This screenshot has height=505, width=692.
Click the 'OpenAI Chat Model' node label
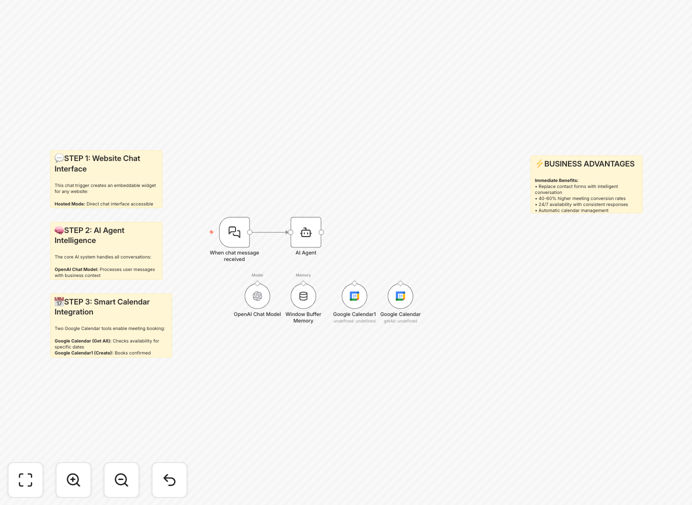pos(257,314)
